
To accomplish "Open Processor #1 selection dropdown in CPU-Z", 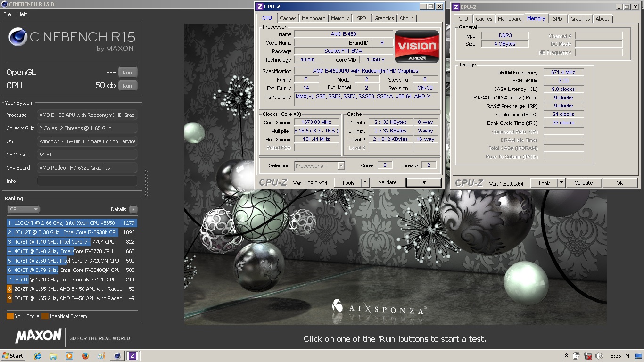I will coord(341,166).
